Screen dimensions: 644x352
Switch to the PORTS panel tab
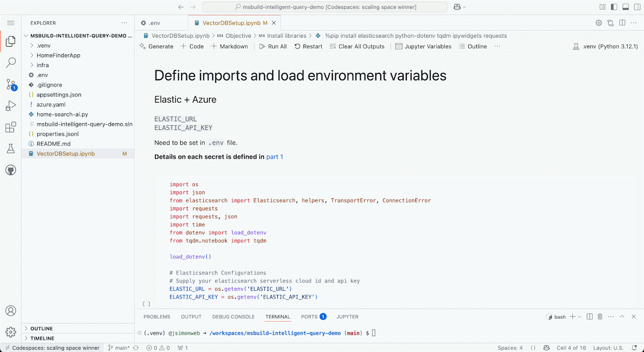(309, 317)
